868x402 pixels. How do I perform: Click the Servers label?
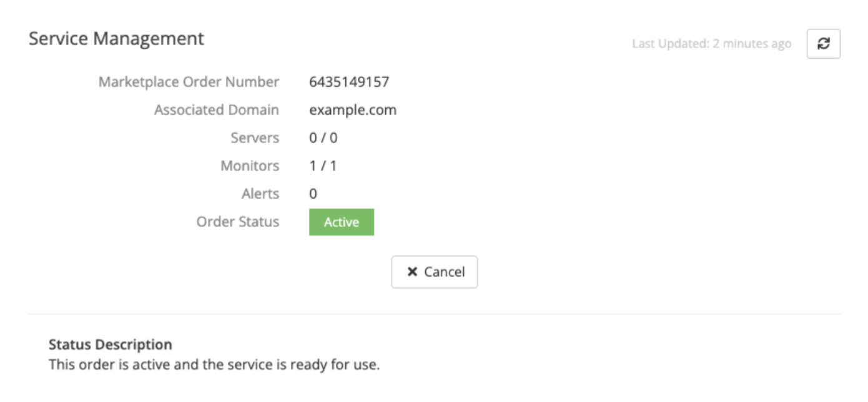click(255, 138)
